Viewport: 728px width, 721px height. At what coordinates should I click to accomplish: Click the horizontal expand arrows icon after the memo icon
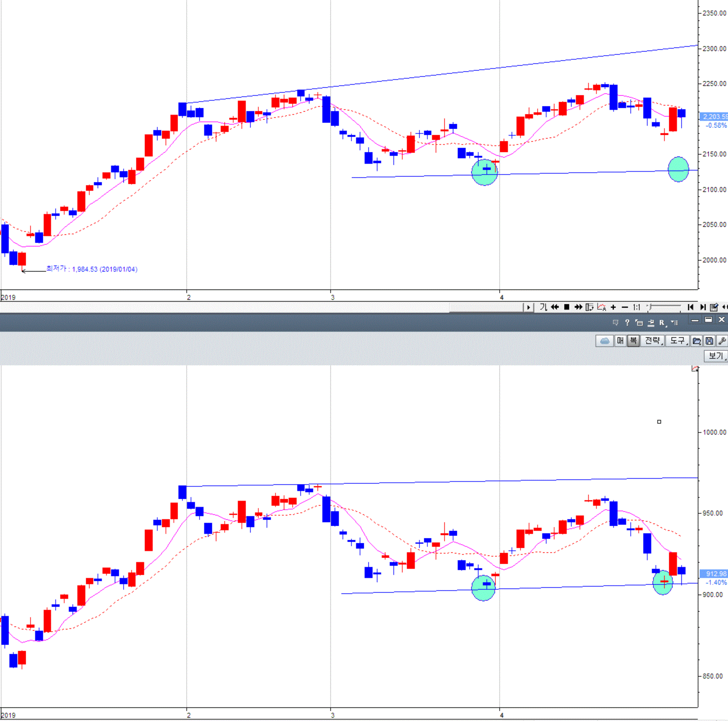coord(725,307)
